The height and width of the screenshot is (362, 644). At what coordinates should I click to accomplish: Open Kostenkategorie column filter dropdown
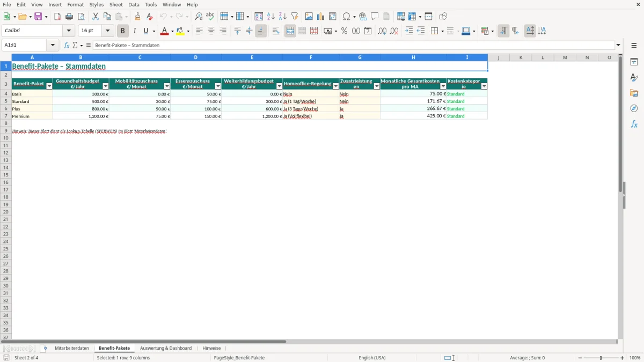tap(484, 86)
